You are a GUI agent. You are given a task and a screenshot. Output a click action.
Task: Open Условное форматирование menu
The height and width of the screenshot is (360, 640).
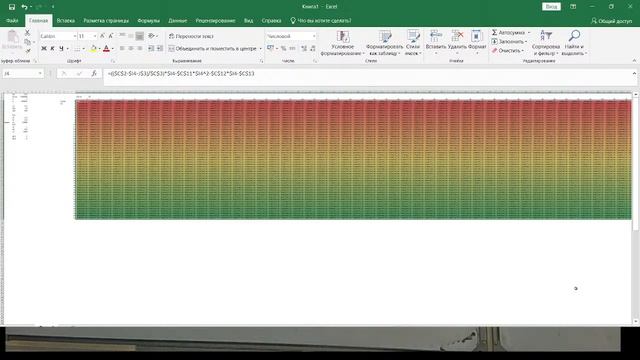[x=342, y=42]
